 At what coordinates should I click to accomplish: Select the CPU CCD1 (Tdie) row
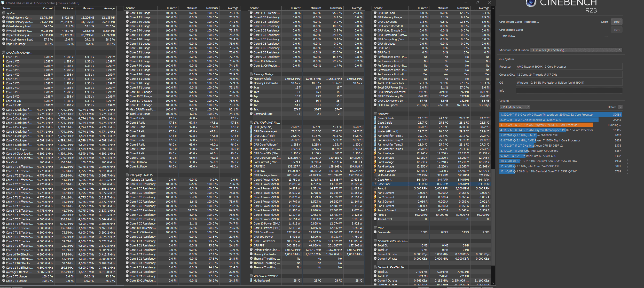coord(307,136)
